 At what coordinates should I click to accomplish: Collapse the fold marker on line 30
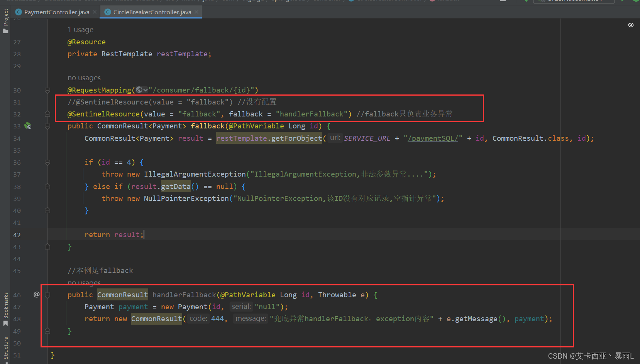(x=47, y=90)
